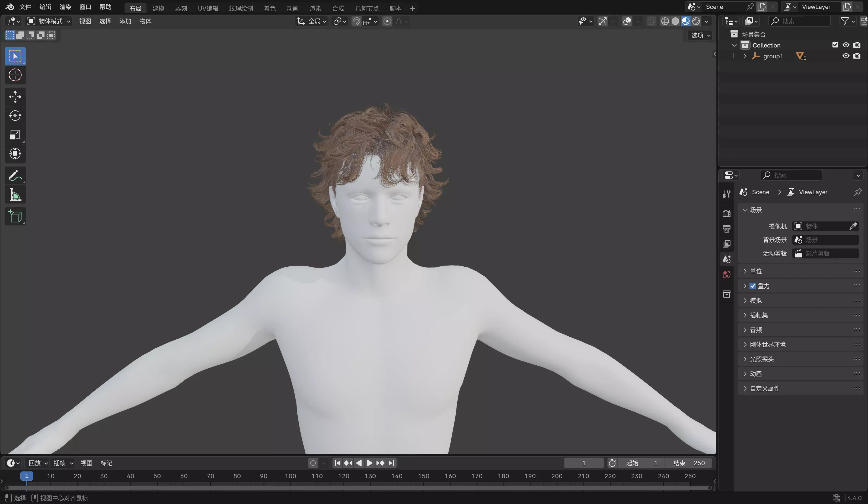Switch to rendered viewport shading
This screenshot has width=868, height=504.
pos(696,21)
